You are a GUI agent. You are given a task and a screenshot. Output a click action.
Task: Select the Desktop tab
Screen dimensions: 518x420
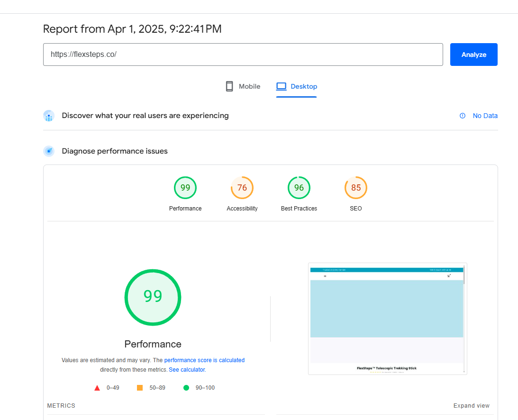point(297,87)
